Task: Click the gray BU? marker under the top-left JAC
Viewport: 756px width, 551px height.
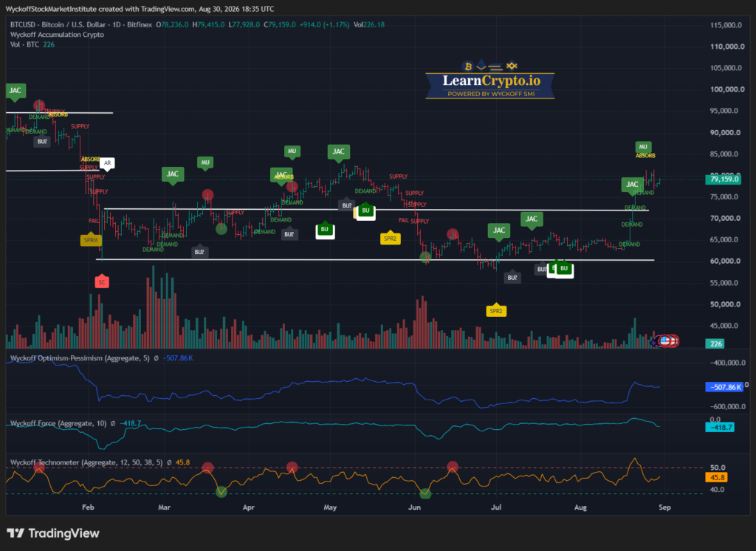Action: (42, 141)
